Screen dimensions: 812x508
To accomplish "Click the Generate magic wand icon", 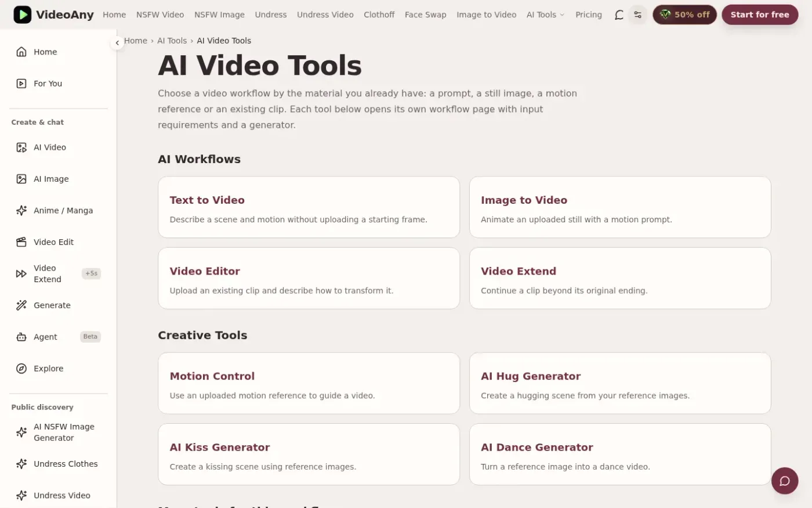I will point(21,305).
